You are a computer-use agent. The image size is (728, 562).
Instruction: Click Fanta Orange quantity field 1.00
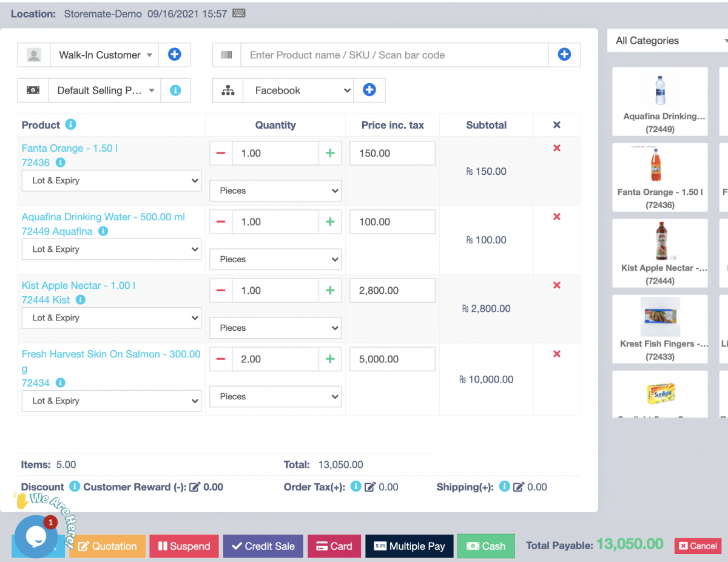275,154
